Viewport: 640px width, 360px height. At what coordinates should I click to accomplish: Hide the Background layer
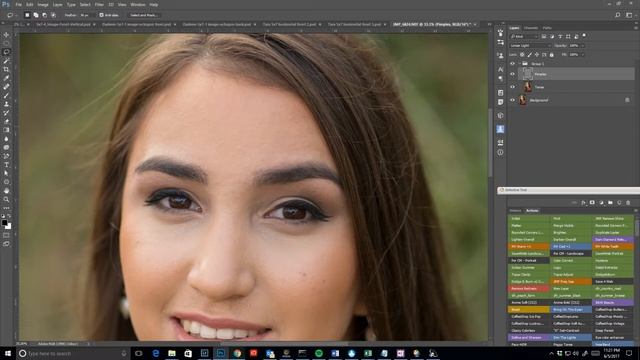[512, 100]
